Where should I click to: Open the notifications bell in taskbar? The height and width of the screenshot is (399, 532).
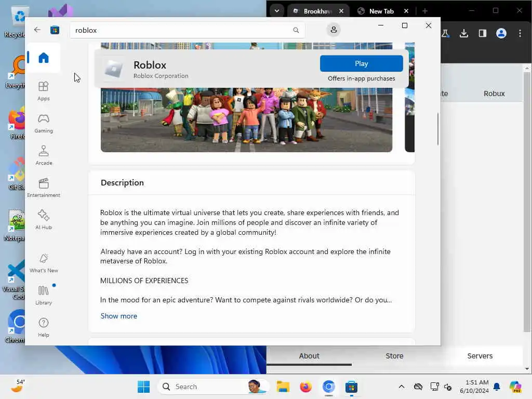click(497, 387)
